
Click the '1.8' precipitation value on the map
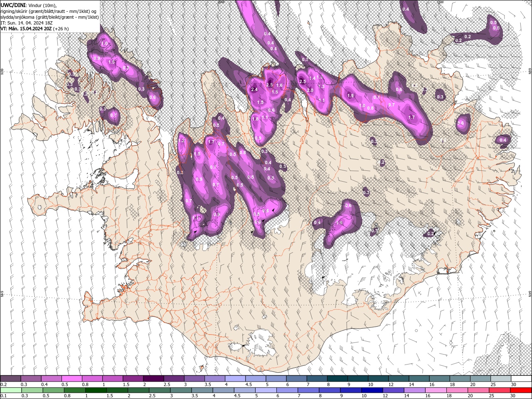(256, 119)
